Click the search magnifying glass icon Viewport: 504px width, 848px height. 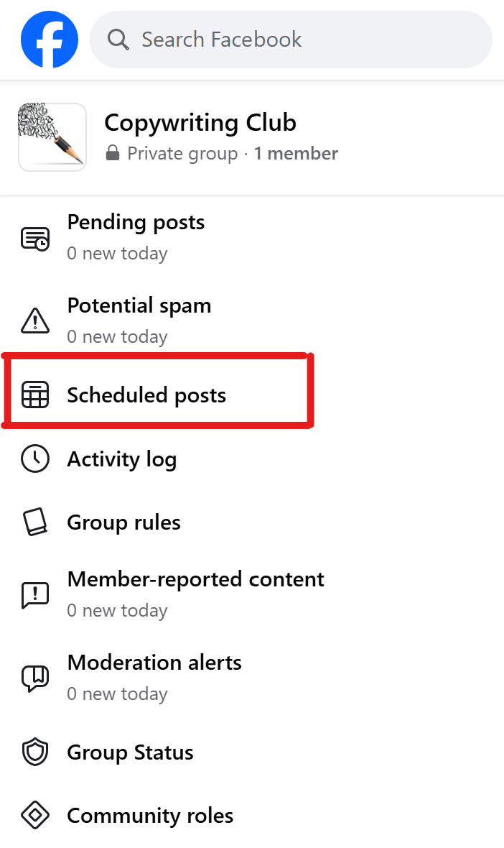tap(118, 40)
